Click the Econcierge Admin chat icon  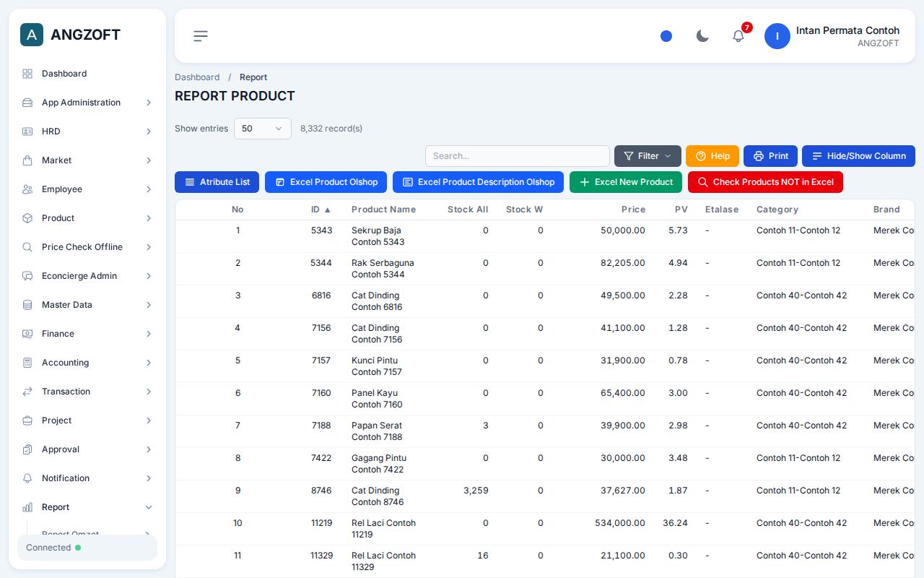click(x=27, y=276)
